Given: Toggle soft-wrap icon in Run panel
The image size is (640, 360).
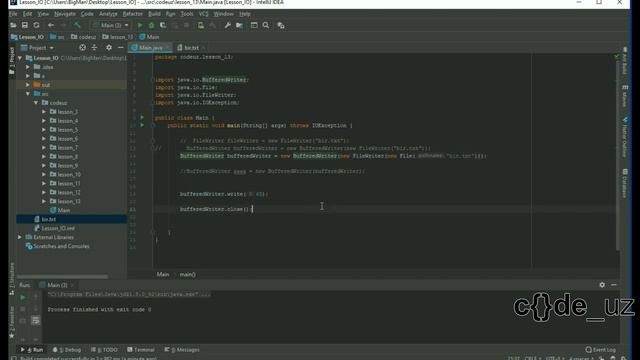Looking at the screenshot, I should point(36,320).
